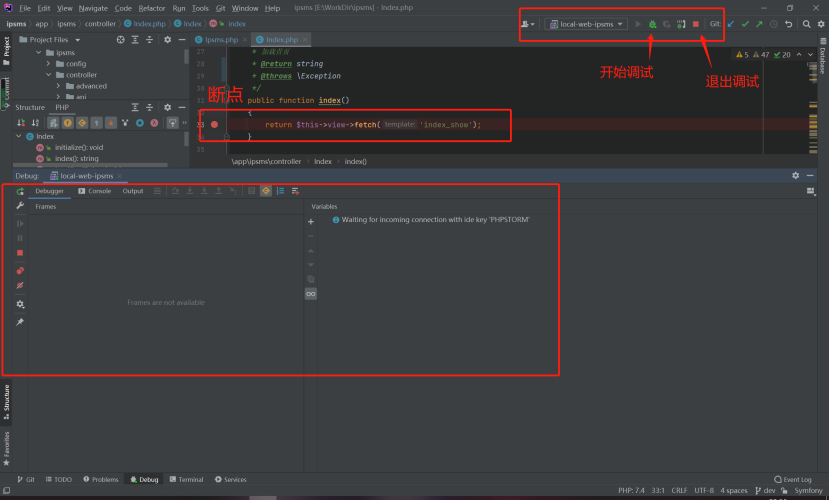Remove the breakpoint on line 33
Screen dimensions: 829x500
pyautogui.click(x=214, y=125)
